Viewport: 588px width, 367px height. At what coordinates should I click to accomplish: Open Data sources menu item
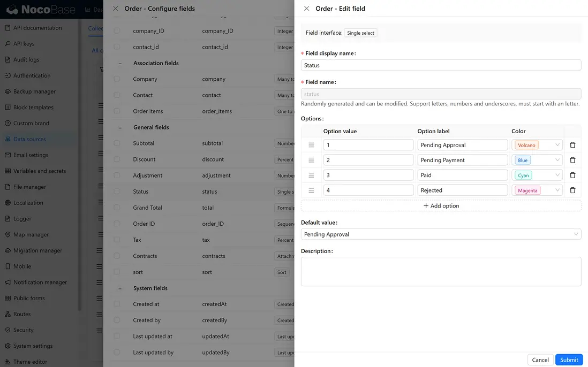[x=29, y=139]
